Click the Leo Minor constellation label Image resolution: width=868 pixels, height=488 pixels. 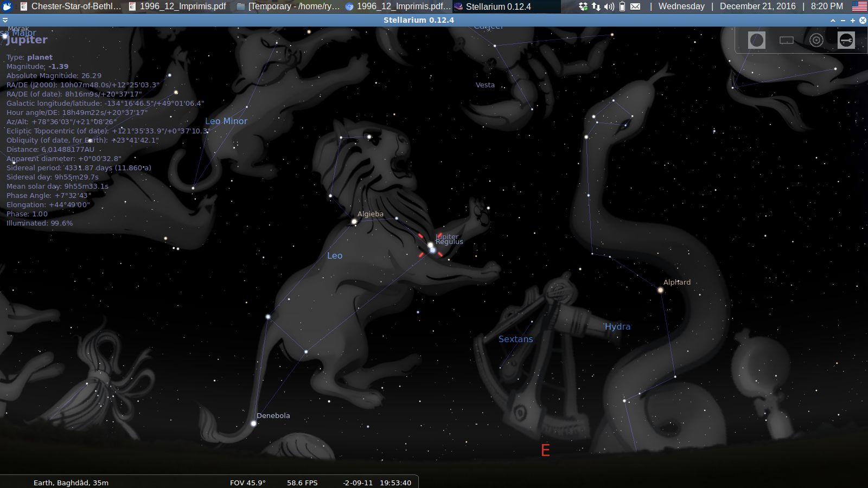(x=226, y=121)
